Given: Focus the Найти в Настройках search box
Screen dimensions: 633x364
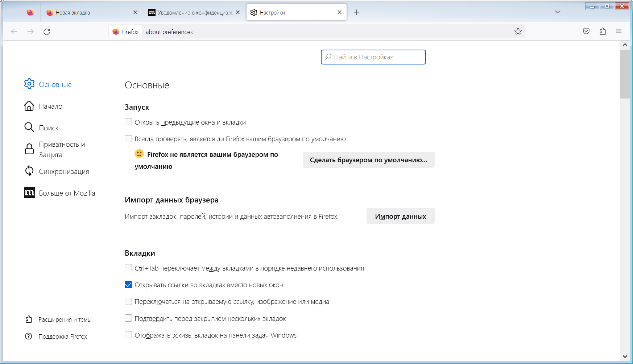Looking at the screenshot, I should (373, 57).
